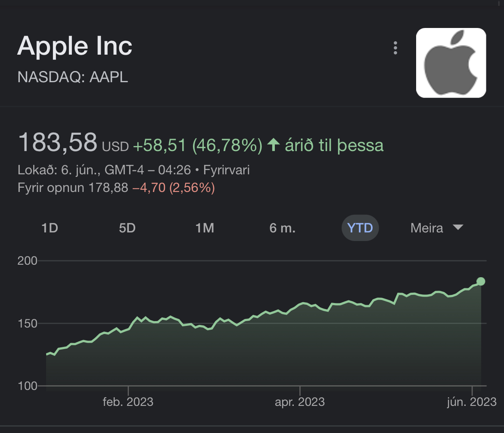Open the three-dot more options menu
504x433 pixels.
(395, 48)
